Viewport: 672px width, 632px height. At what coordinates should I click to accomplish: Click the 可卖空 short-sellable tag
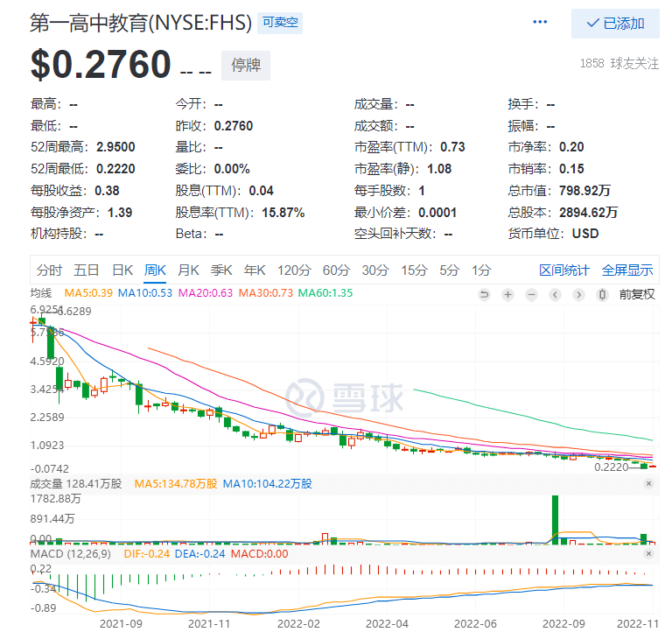280,23
